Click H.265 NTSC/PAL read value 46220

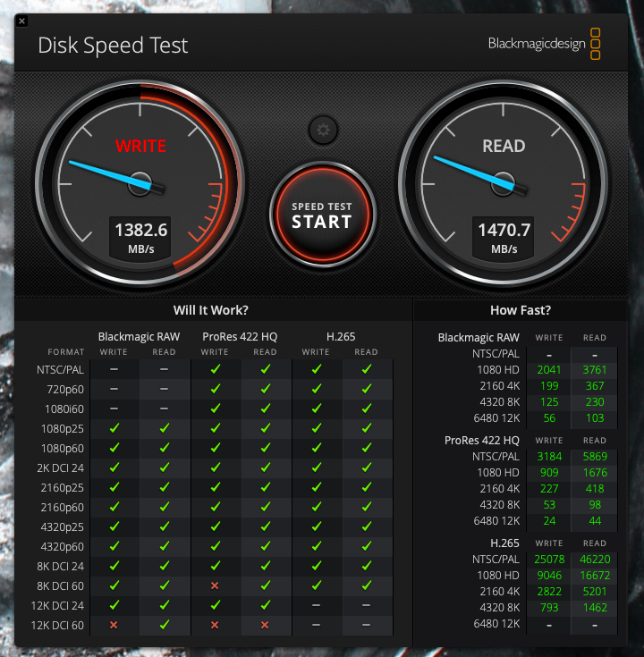click(x=595, y=559)
